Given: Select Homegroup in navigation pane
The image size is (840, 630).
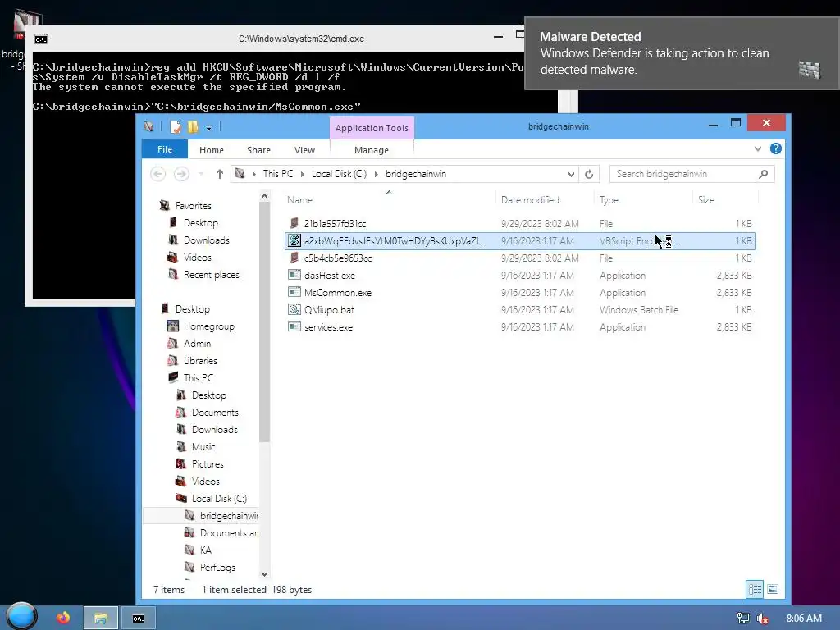Looking at the screenshot, I should 209,326.
